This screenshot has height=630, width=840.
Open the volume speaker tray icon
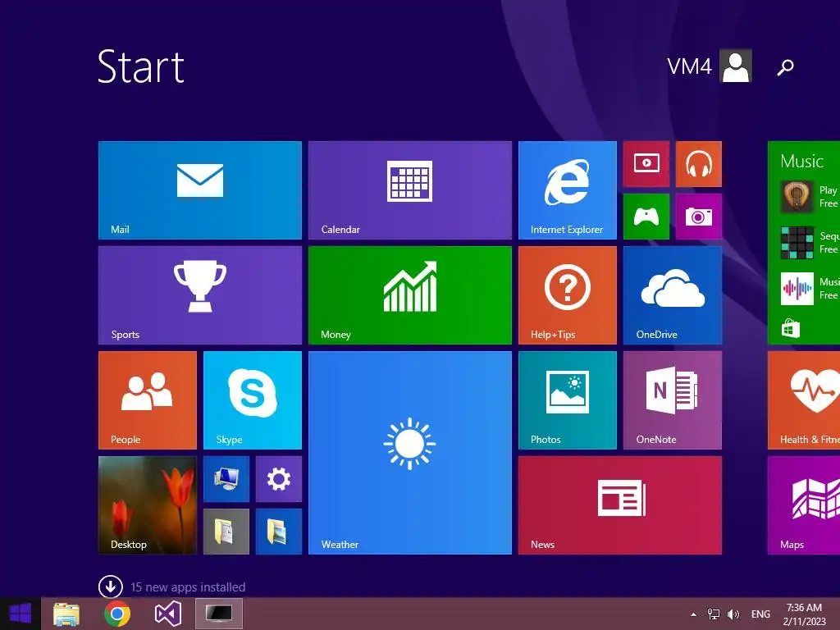pyautogui.click(x=733, y=614)
